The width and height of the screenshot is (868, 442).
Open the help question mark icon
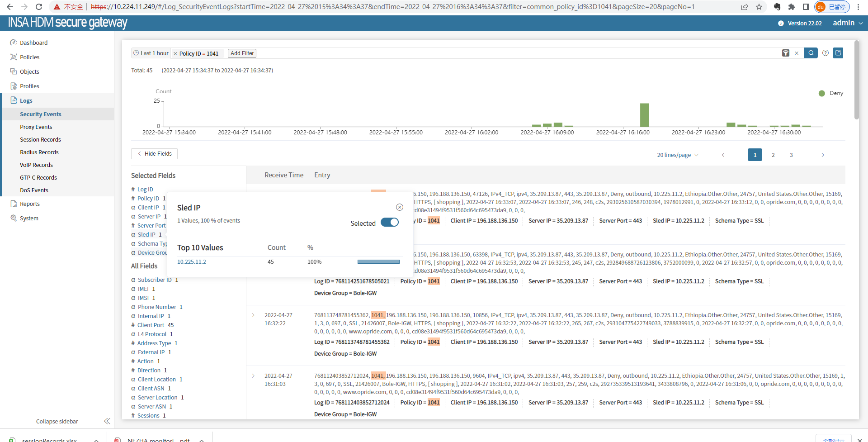click(x=826, y=53)
